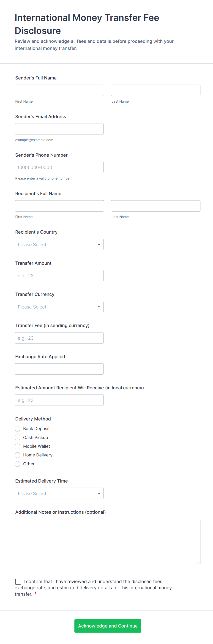Pick Home Delivery as delivery method
213x644 pixels.
tap(17, 455)
